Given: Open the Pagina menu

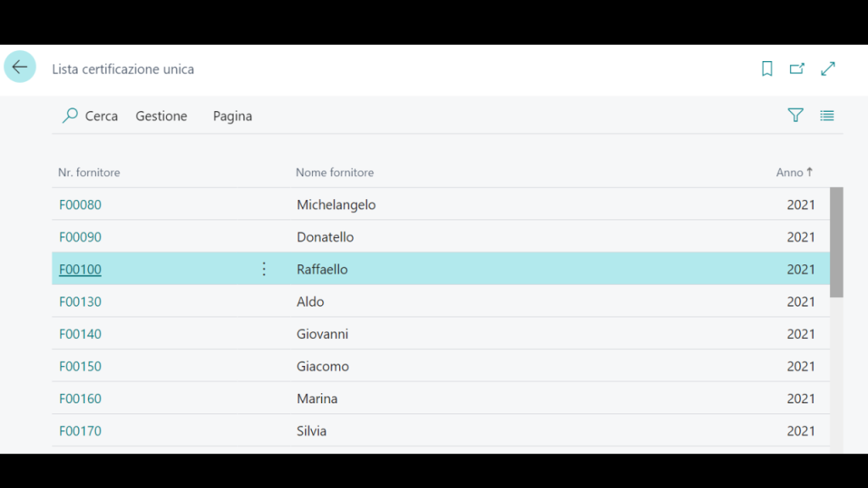Looking at the screenshot, I should click(x=232, y=116).
